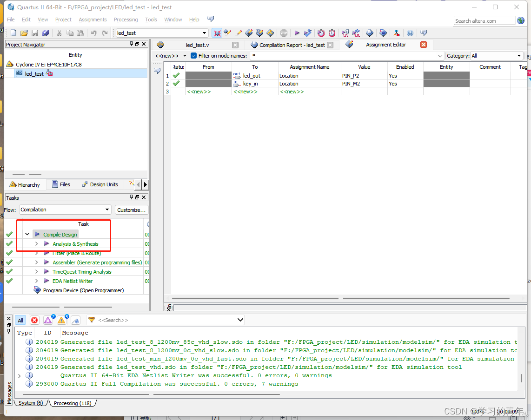Open the Flow dropdown showing Compilation
531x420 pixels.
click(65, 210)
